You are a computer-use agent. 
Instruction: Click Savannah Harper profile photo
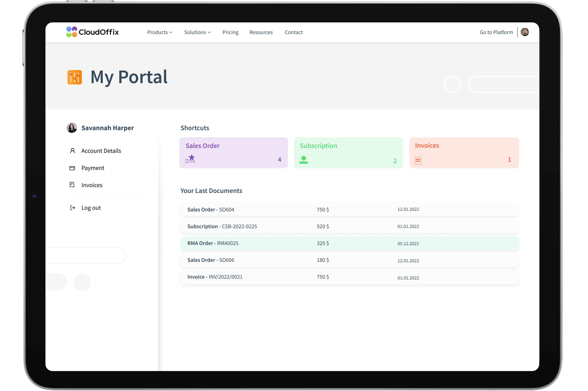[72, 128]
